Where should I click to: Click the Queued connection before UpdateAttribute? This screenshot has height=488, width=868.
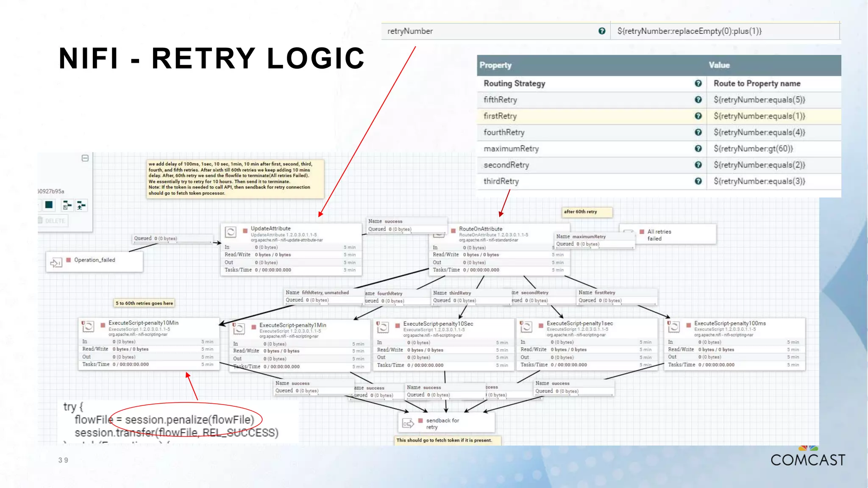172,238
